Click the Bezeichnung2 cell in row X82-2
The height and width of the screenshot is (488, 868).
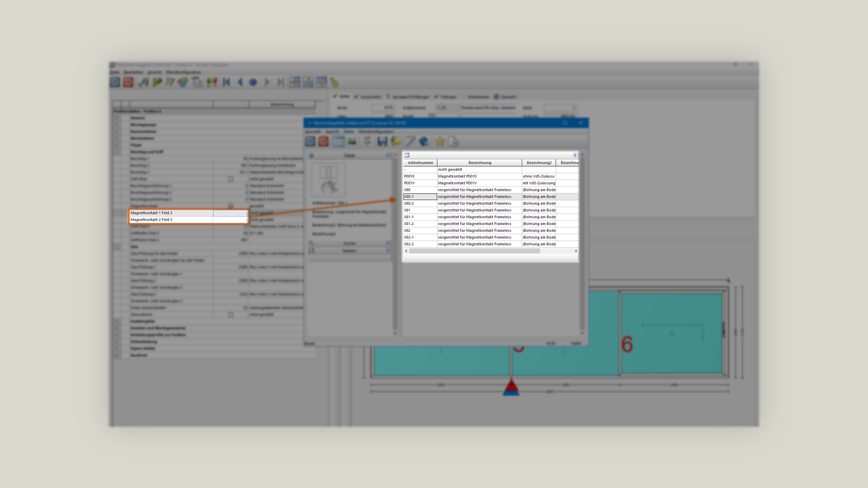point(539,244)
